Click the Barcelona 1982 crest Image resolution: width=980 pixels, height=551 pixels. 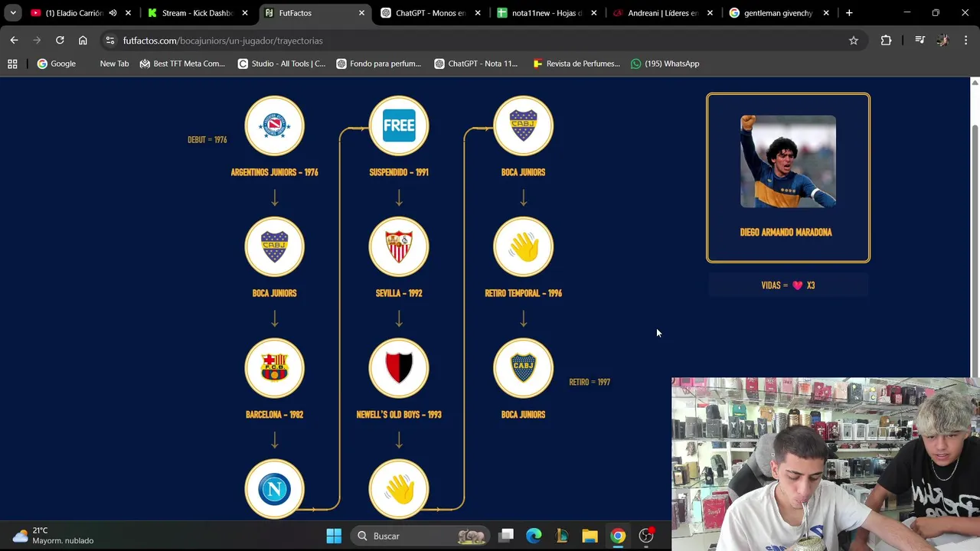pyautogui.click(x=274, y=368)
